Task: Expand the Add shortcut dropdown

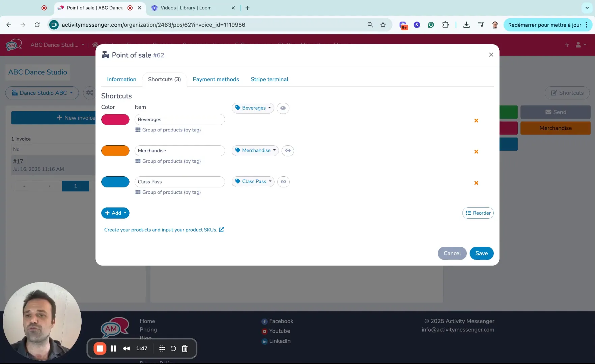Action: [x=115, y=213]
